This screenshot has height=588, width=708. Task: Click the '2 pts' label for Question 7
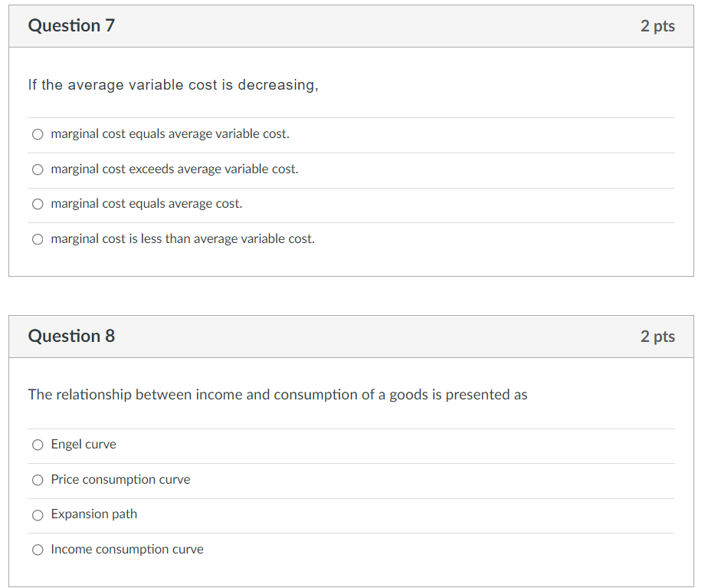[x=658, y=26]
